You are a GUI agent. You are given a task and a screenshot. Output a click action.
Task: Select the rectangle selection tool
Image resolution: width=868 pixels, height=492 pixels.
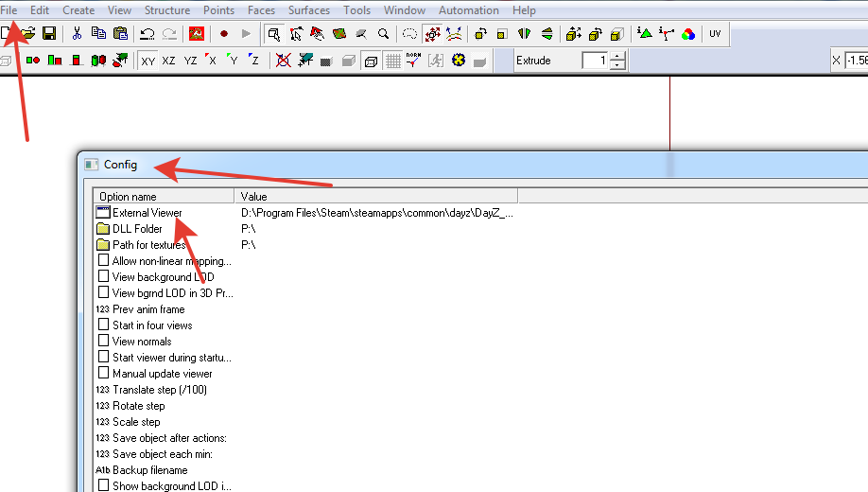coord(273,34)
